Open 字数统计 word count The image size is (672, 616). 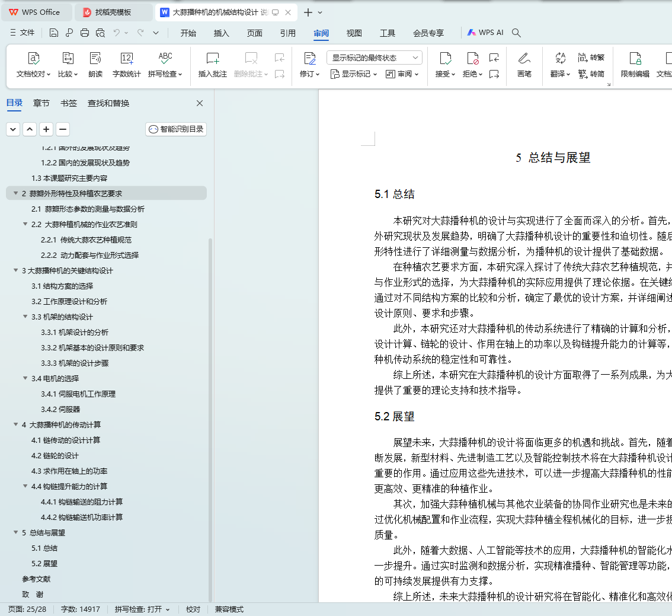pyautogui.click(x=126, y=65)
